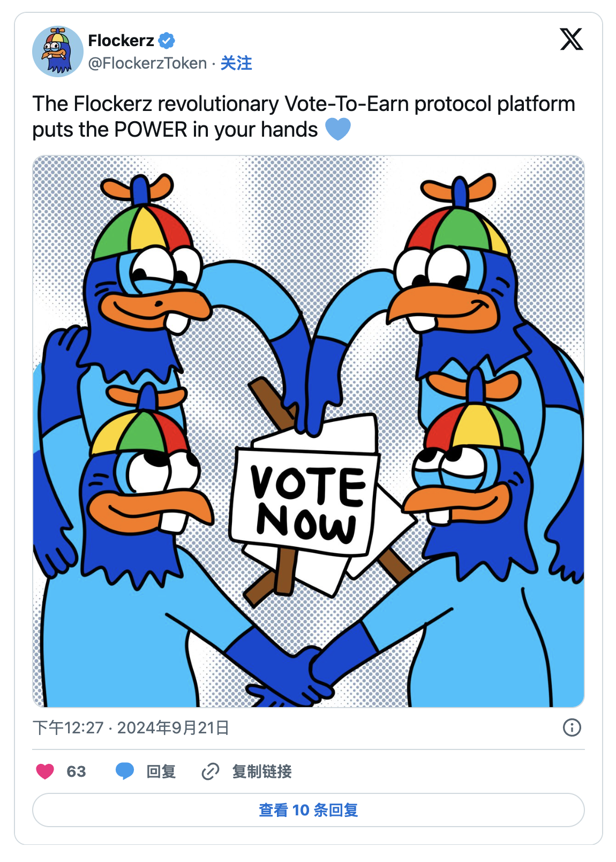Click the blue heart emoji in tweet
The image size is (616, 862).
(x=338, y=129)
